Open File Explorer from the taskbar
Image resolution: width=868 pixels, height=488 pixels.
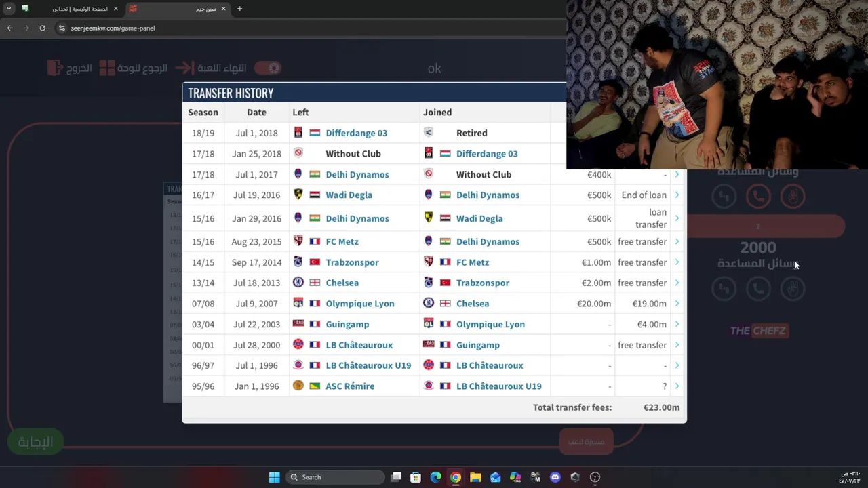[x=475, y=477]
